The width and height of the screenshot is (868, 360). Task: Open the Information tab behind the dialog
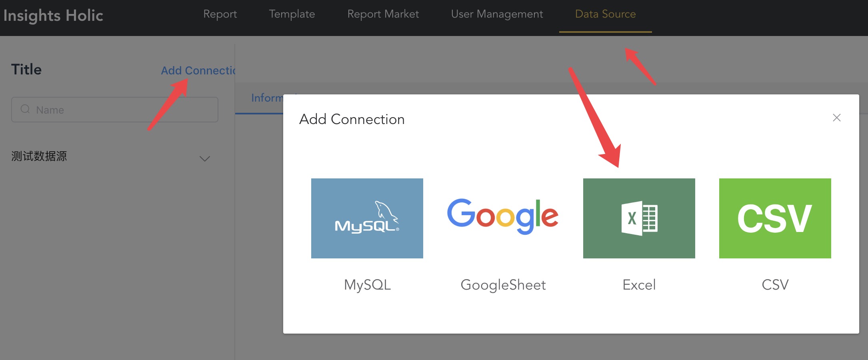point(267,98)
